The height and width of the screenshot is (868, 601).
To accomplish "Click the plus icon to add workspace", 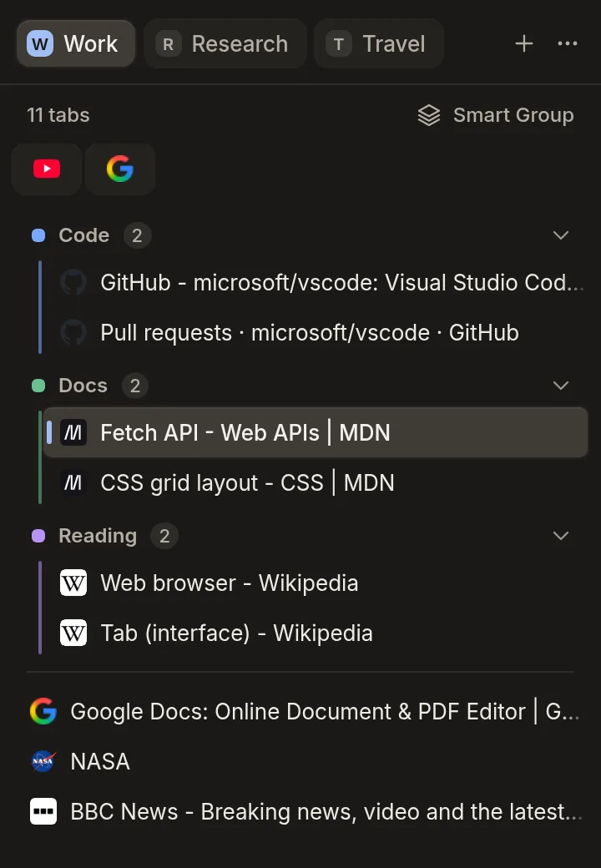I will (523, 43).
